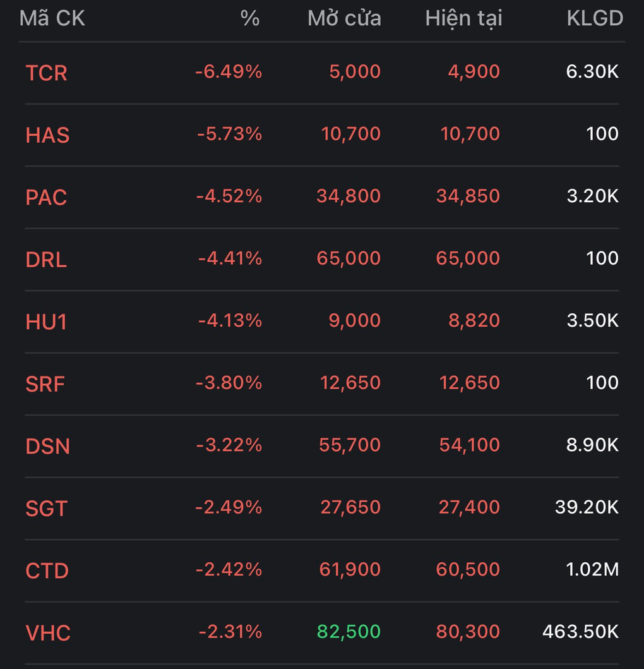The height and width of the screenshot is (669, 644).
Task: Click CTD's trading volume 1.02M
Action: point(592,569)
